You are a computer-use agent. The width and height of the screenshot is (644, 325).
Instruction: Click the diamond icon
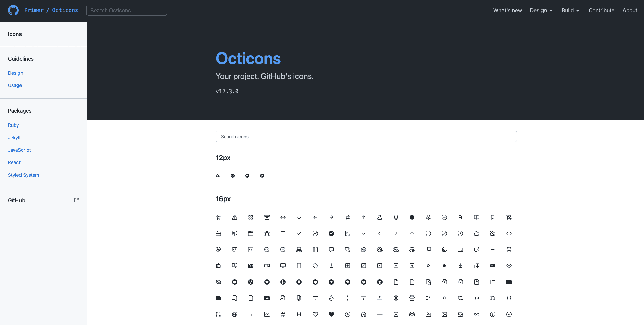click(x=315, y=266)
